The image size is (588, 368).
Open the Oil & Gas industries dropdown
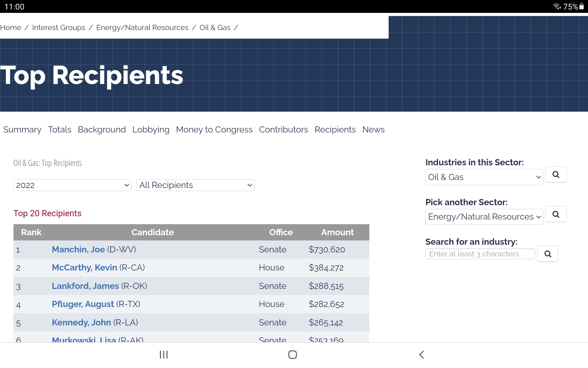(x=484, y=177)
